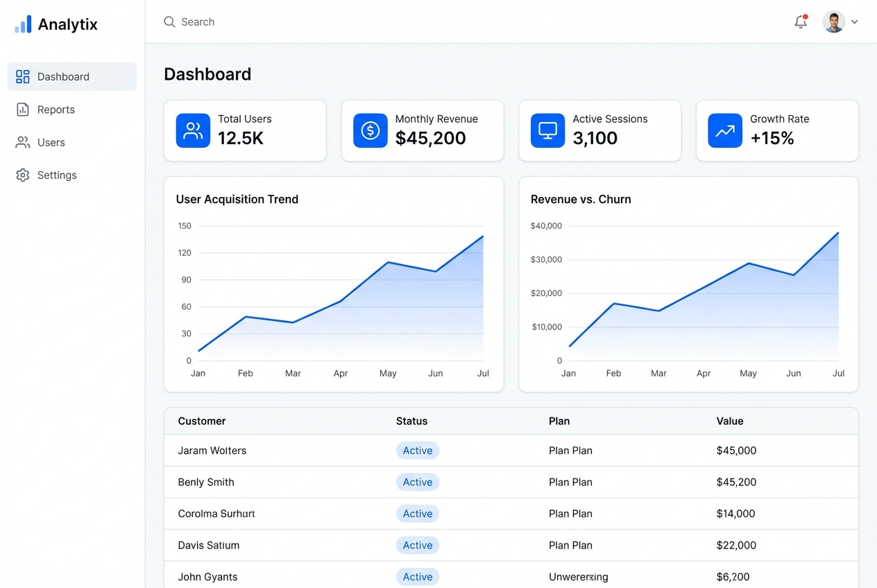Click the Analytix bar-chart logo
This screenshot has width=877, height=588.
(x=23, y=24)
